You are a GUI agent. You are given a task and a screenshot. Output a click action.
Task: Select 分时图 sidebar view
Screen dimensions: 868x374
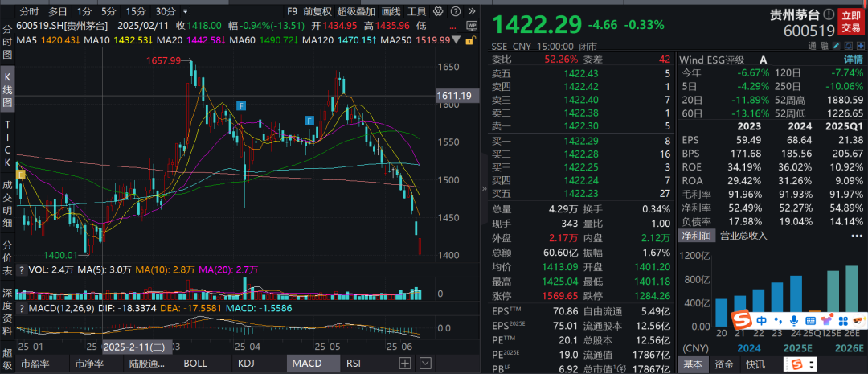click(x=7, y=42)
